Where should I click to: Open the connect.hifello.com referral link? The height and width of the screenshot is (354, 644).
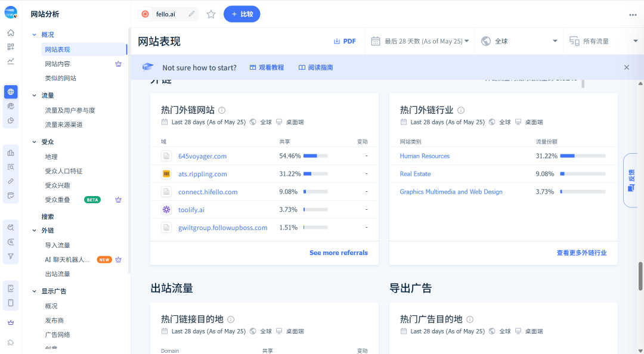[208, 192]
